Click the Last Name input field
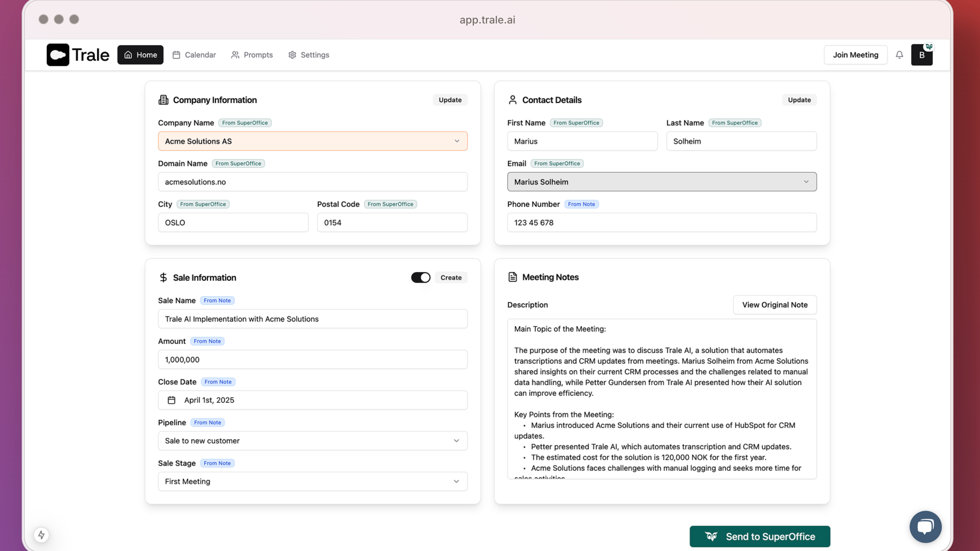 coord(741,141)
